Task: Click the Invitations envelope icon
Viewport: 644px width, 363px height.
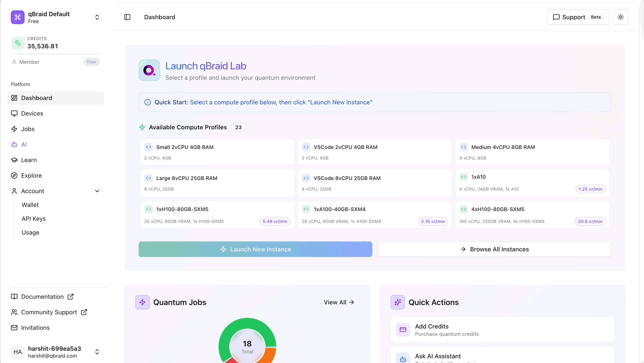Action: 14,328
